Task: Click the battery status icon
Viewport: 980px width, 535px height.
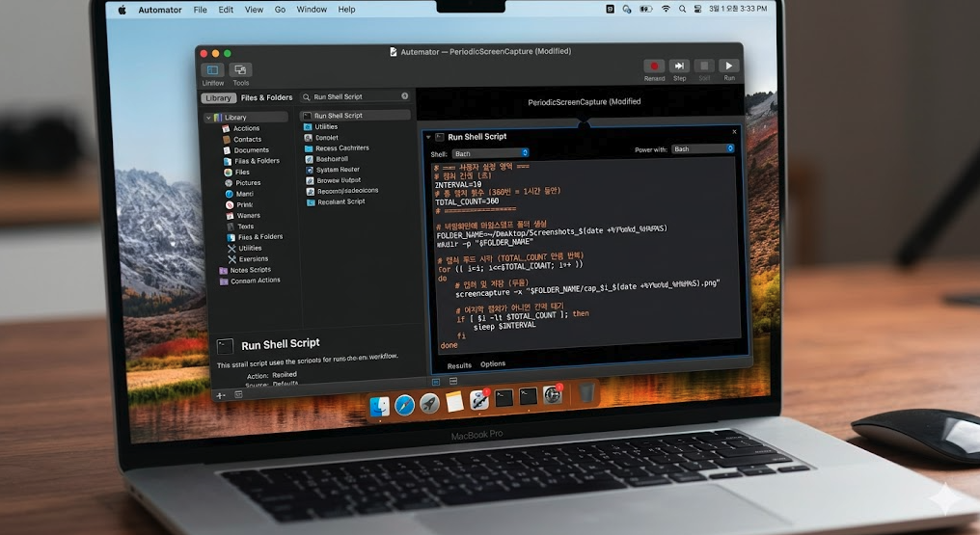Action: click(645, 9)
